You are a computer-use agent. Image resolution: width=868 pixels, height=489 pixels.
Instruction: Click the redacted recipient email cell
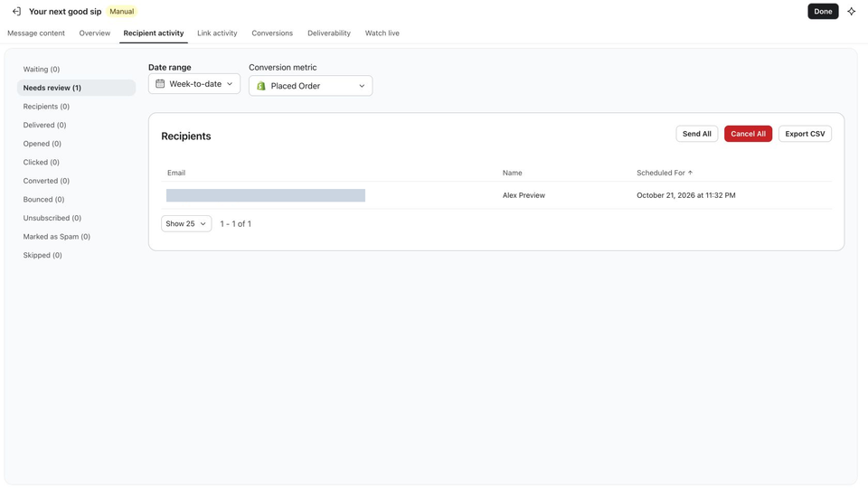[x=266, y=195]
